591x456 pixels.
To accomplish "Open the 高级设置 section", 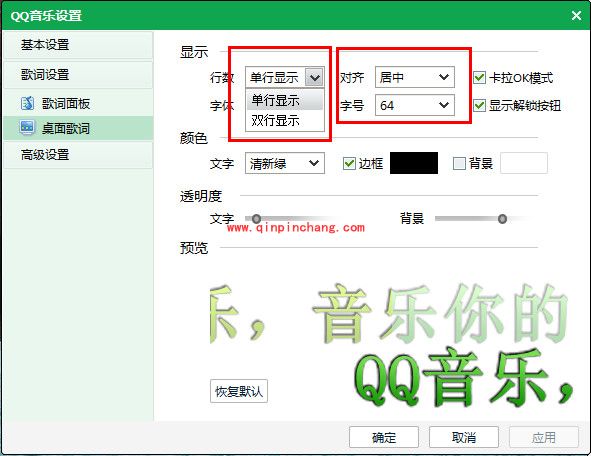I will click(x=78, y=155).
